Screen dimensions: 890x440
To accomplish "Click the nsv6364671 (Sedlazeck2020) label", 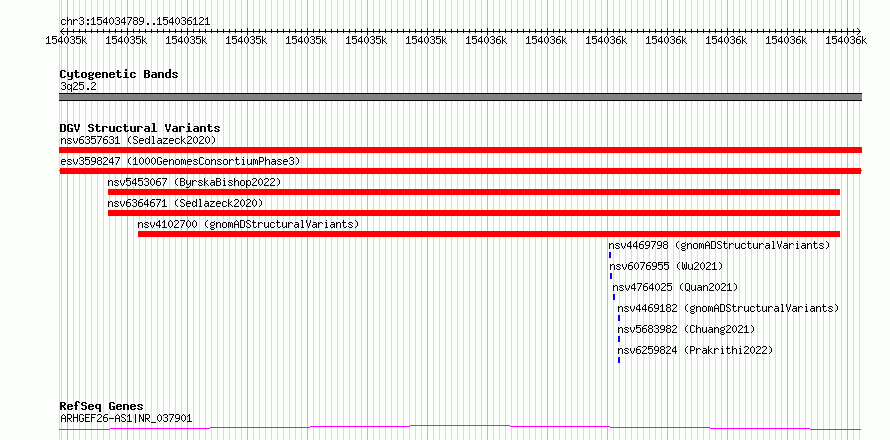I will point(185,203).
